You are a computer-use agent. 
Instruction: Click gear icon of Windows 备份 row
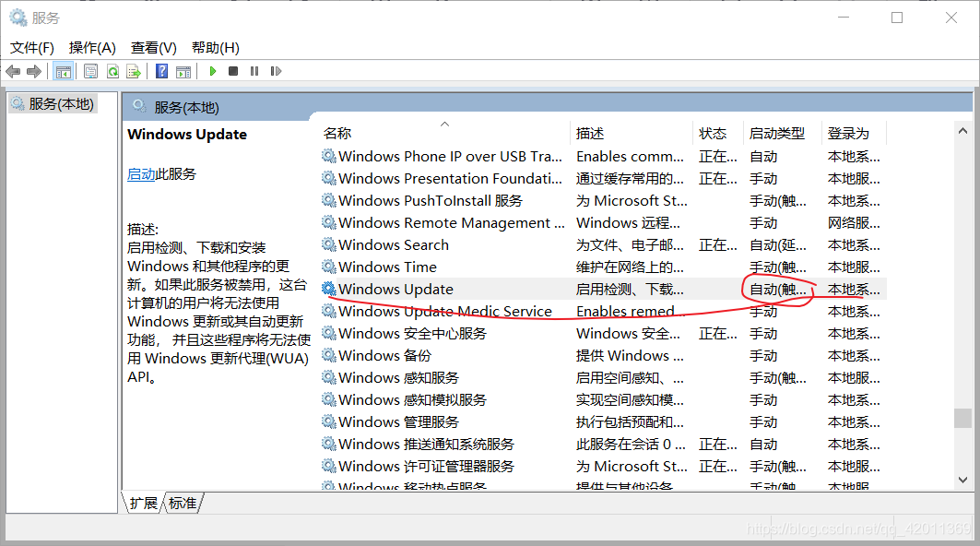tap(329, 355)
